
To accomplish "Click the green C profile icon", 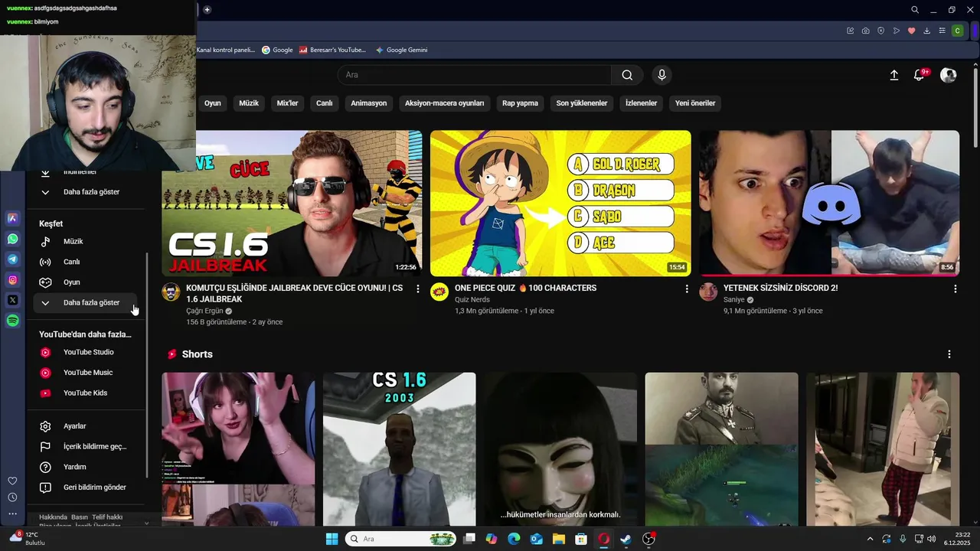I will click(x=957, y=31).
